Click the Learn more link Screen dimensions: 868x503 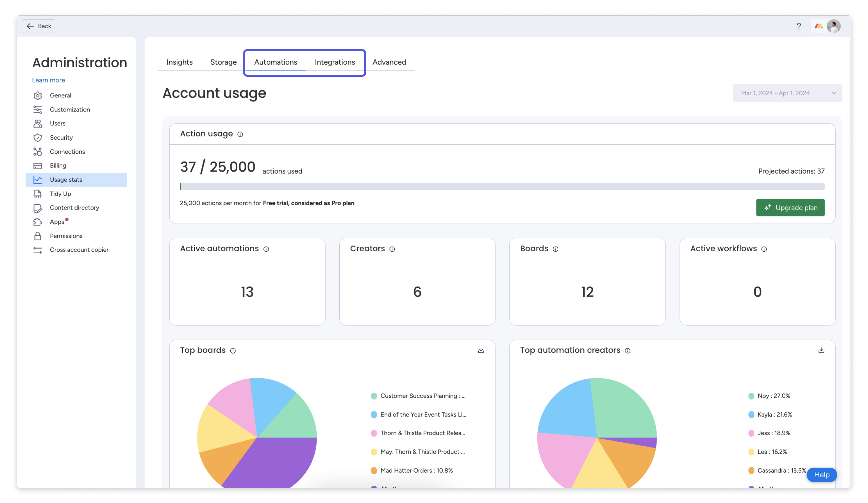click(49, 80)
